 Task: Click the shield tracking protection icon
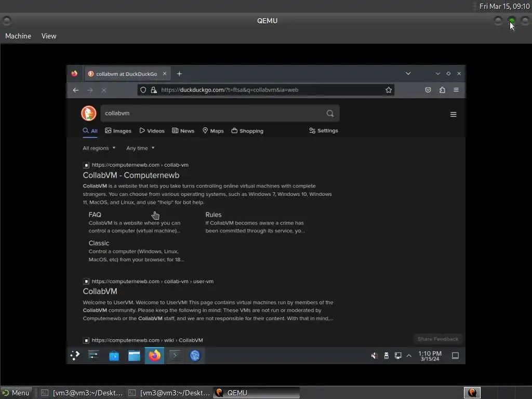click(143, 90)
